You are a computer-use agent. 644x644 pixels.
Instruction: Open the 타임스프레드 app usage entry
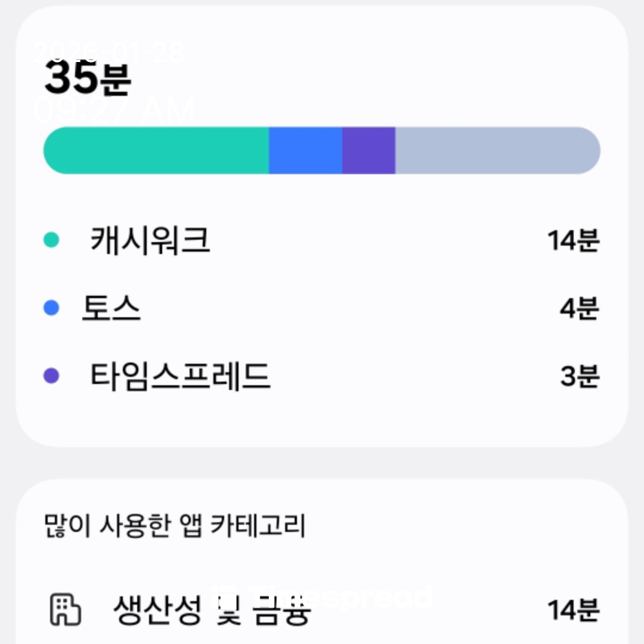click(180, 376)
